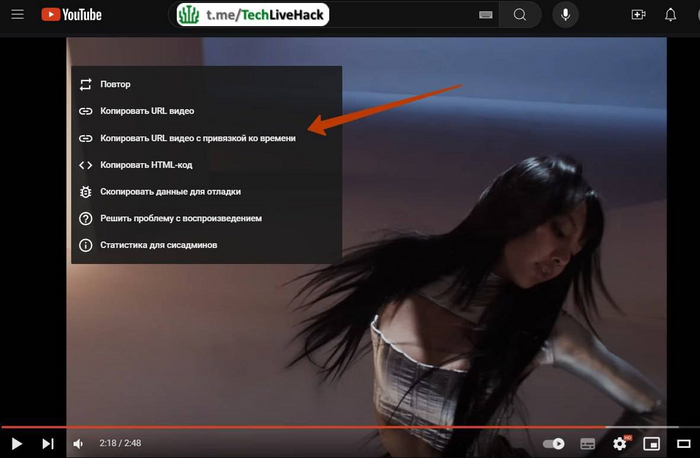Choose Копировать URL видео
The image size is (700, 458).
click(x=206, y=111)
